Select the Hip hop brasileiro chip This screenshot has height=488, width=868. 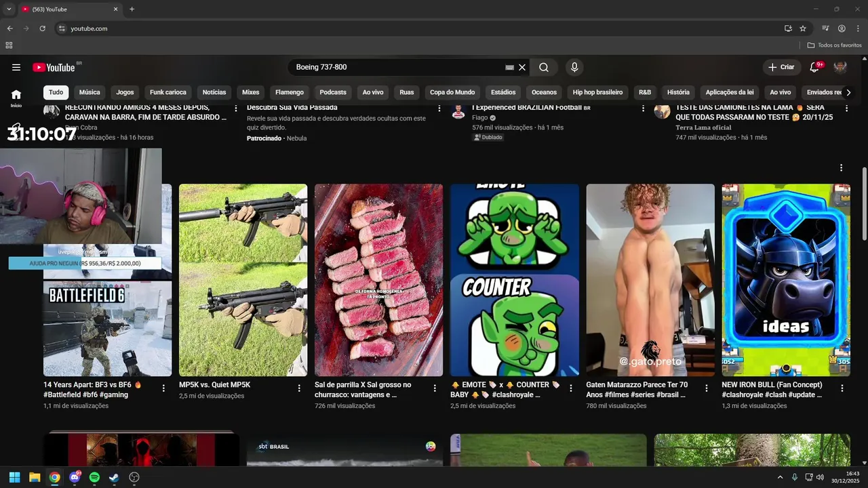point(597,92)
